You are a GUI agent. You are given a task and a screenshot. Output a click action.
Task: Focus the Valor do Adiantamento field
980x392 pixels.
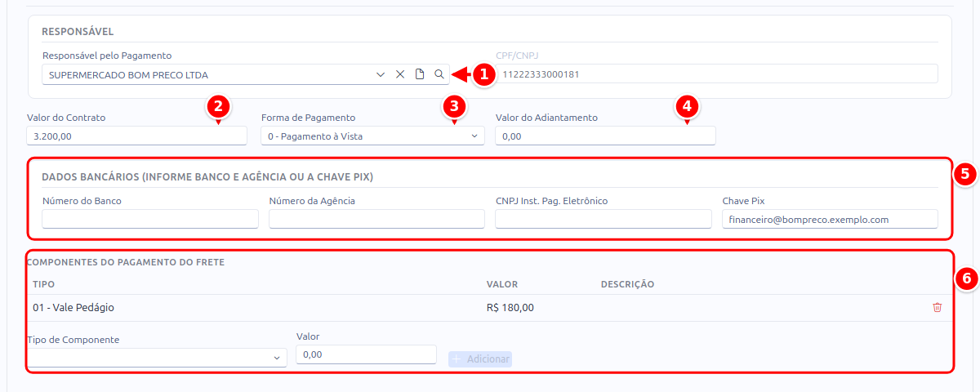pyautogui.click(x=605, y=136)
